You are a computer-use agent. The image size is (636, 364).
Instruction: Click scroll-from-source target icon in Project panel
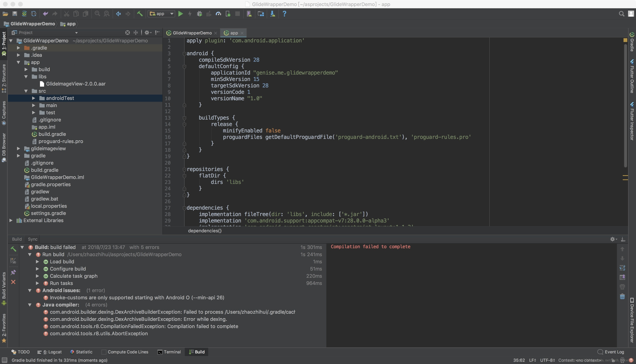127,33
